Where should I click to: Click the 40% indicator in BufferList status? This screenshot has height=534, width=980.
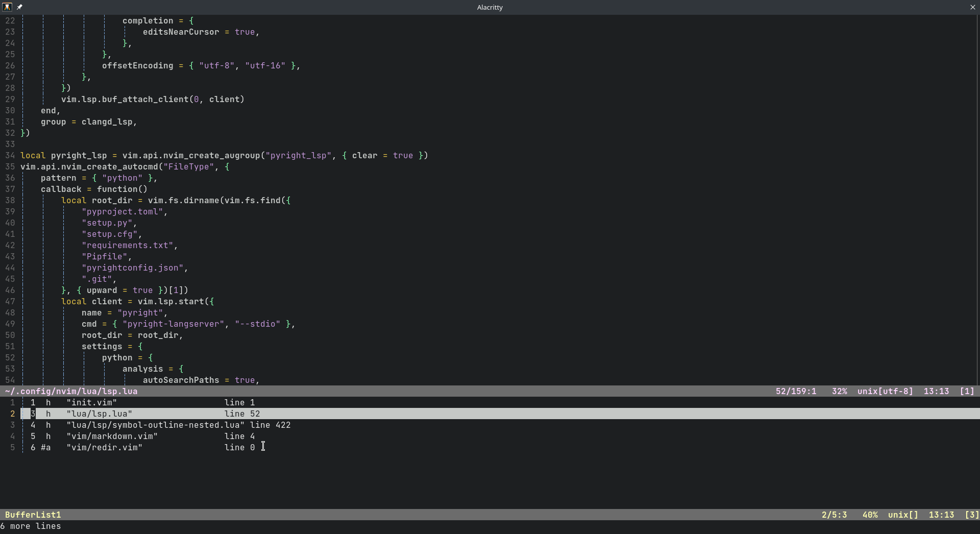point(870,515)
